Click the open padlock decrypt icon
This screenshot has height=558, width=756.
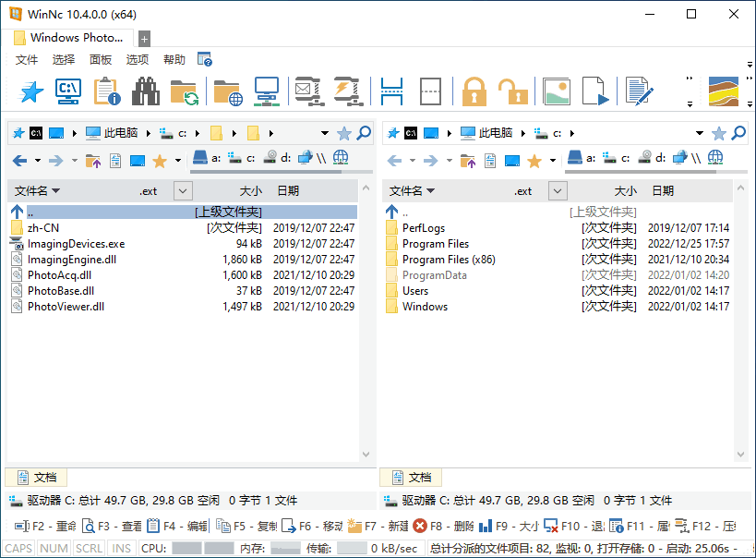[x=513, y=91]
